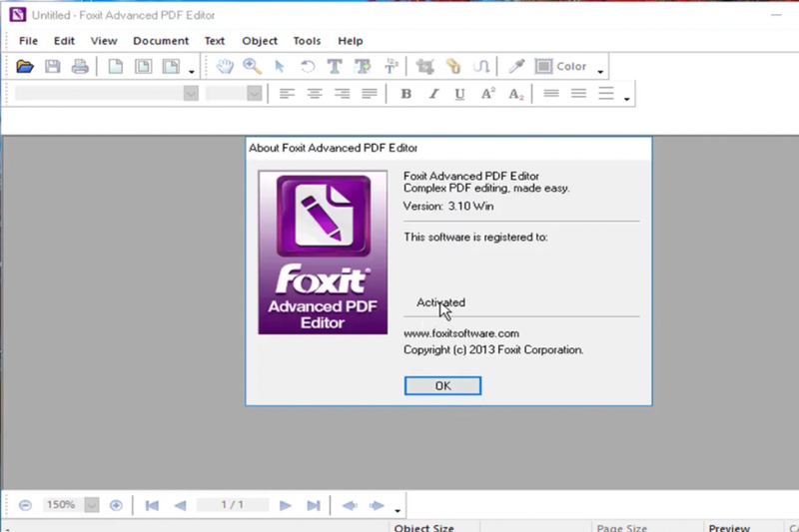Toggle bold formatting
Image resolution: width=799 pixels, height=532 pixels.
point(406,94)
